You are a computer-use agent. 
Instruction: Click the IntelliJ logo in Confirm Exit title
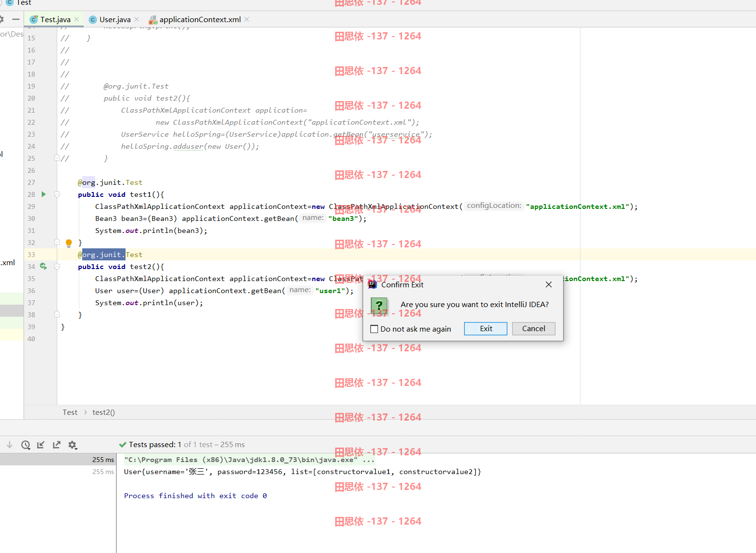372,284
